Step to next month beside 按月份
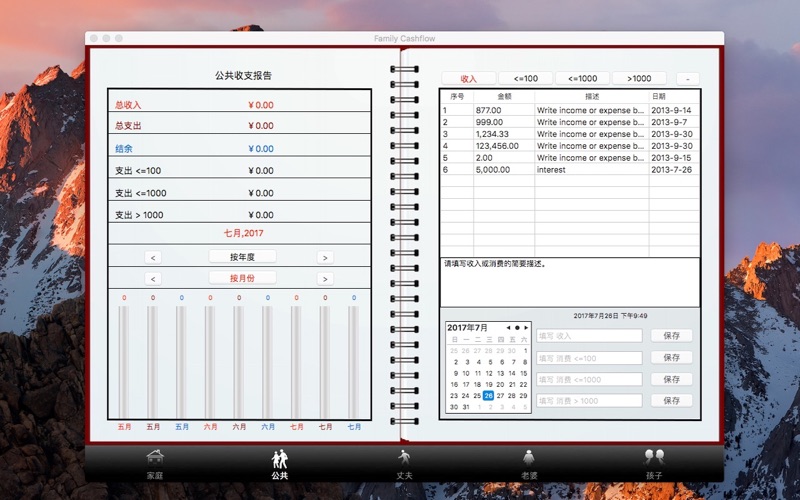 (325, 279)
